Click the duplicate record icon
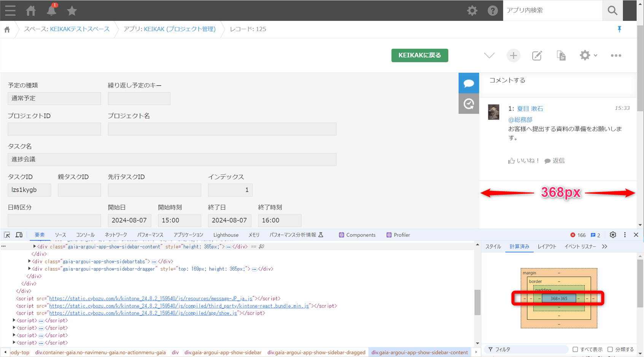 [x=561, y=56]
